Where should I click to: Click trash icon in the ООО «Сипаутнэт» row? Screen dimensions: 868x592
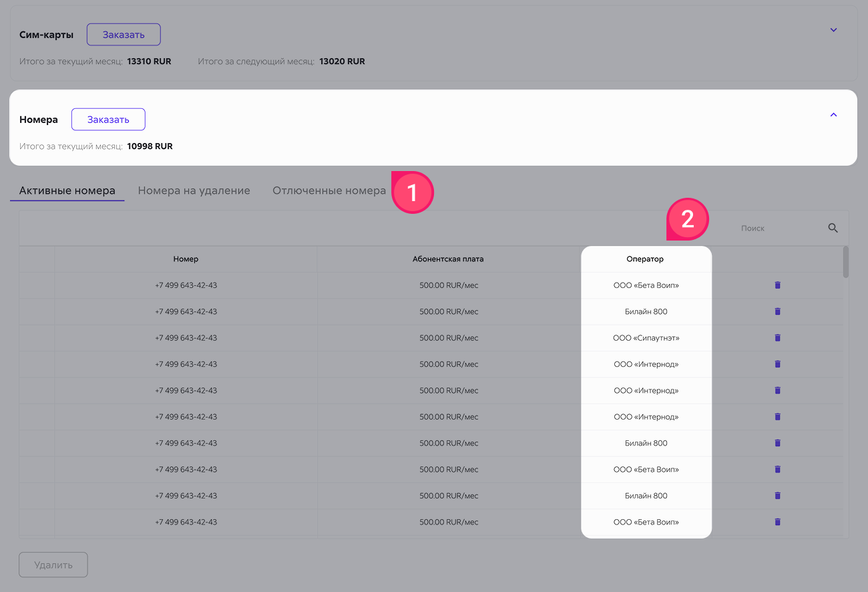click(777, 338)
